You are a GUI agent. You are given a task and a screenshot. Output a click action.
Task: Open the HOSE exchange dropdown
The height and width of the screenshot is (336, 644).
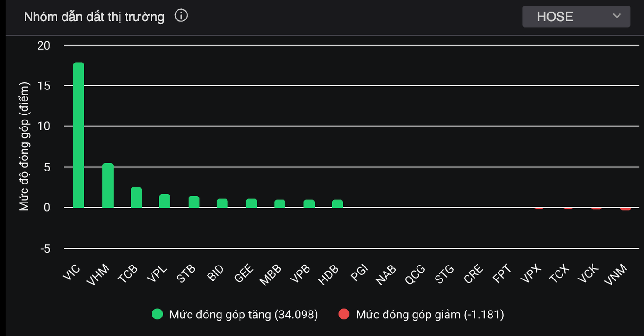click(x=575, y=17)
